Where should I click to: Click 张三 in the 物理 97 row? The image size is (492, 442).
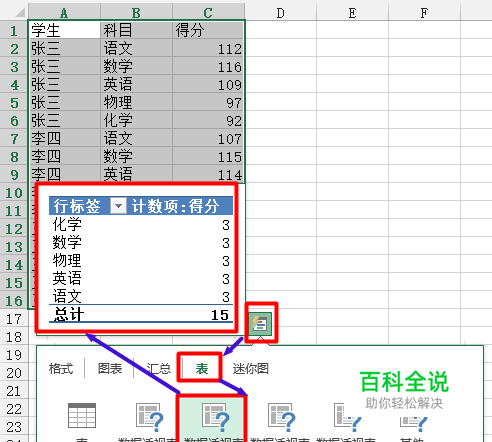pos(64,103)
